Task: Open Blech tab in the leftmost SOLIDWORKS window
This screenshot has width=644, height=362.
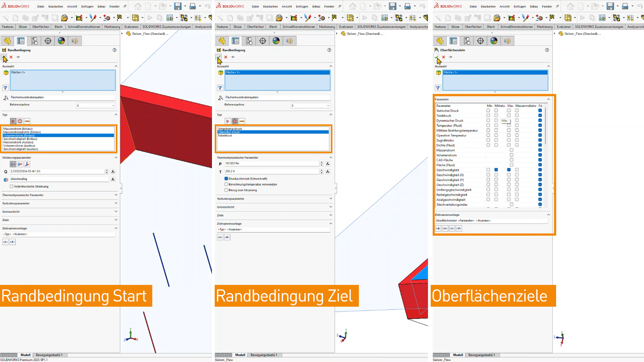Action: (58, 27)
